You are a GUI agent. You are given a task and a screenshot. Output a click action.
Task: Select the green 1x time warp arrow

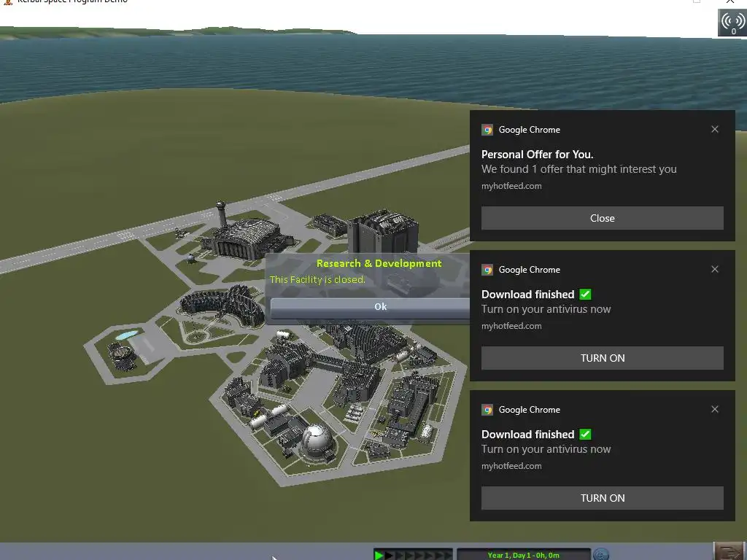[x=379, y=555]
